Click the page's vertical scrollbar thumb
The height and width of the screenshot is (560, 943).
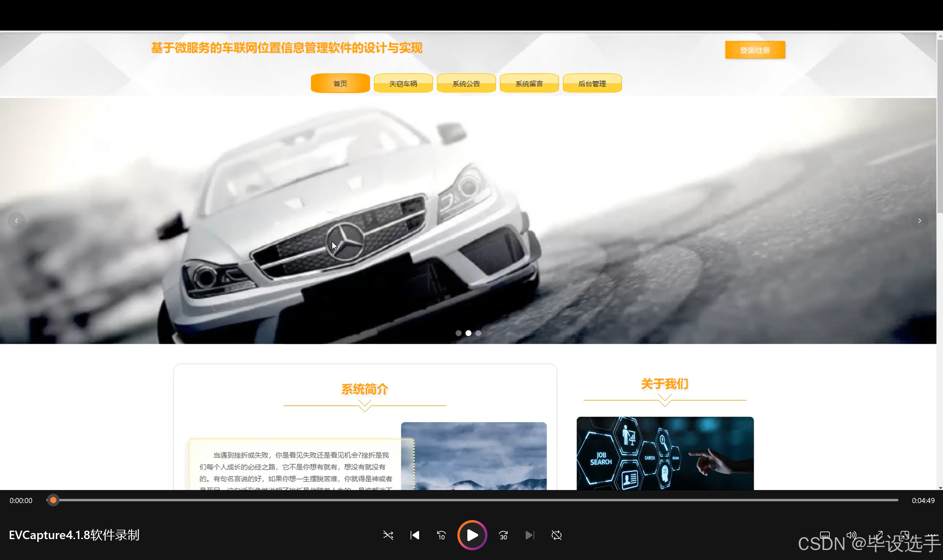coord(940,127)
